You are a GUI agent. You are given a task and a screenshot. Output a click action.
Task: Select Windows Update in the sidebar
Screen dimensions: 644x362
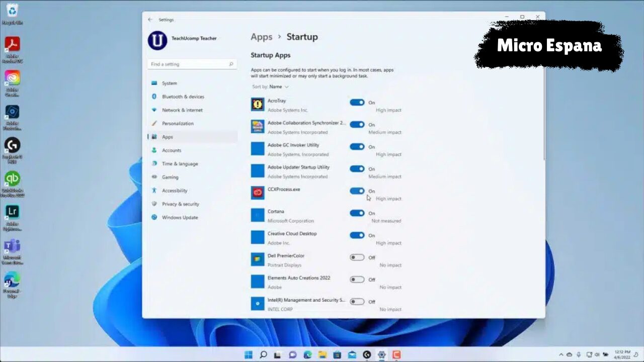180,218
